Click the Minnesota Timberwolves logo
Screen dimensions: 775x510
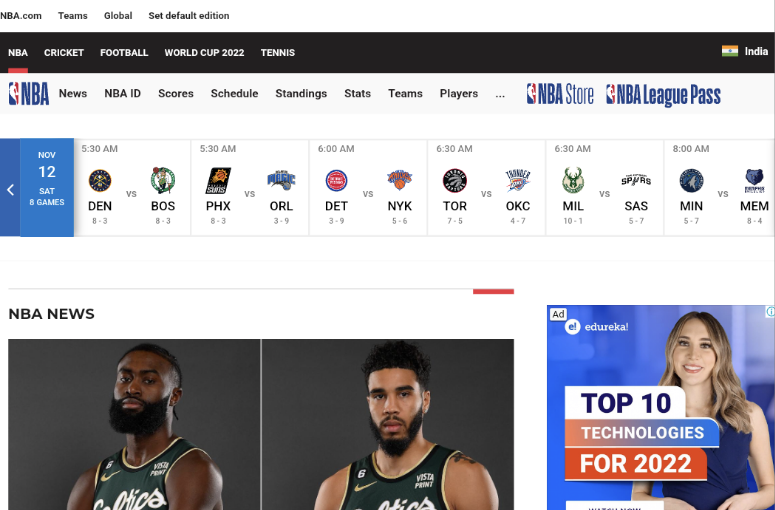click(691, 181)
